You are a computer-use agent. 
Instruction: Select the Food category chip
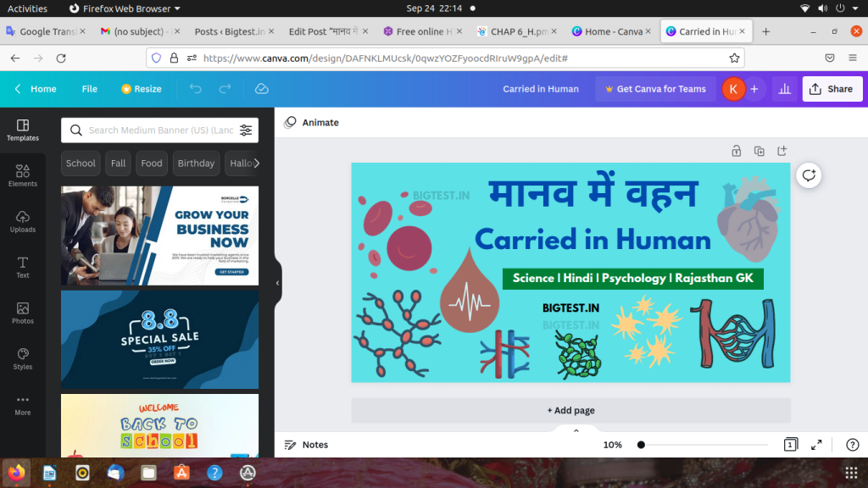coord(152,164)
